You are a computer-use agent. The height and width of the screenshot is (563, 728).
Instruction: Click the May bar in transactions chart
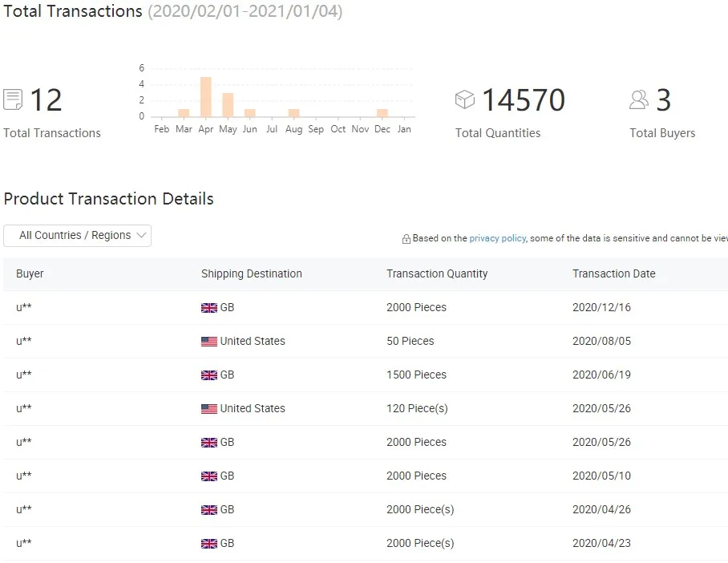point(228,105)
